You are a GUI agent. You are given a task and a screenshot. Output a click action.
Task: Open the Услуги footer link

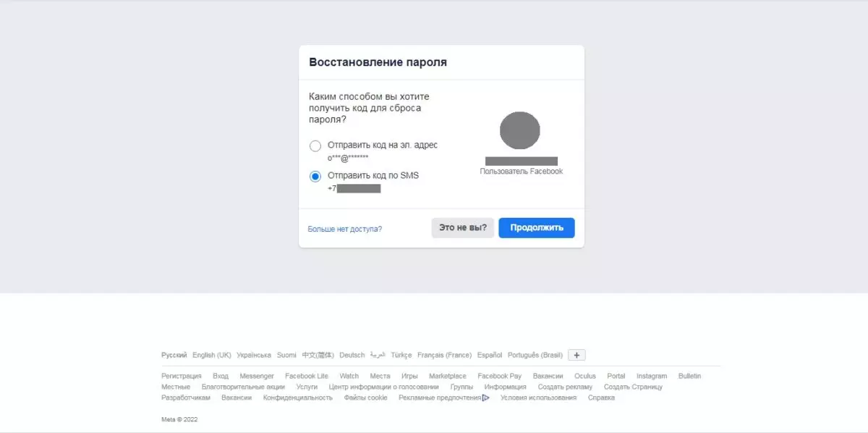point(307,387)
